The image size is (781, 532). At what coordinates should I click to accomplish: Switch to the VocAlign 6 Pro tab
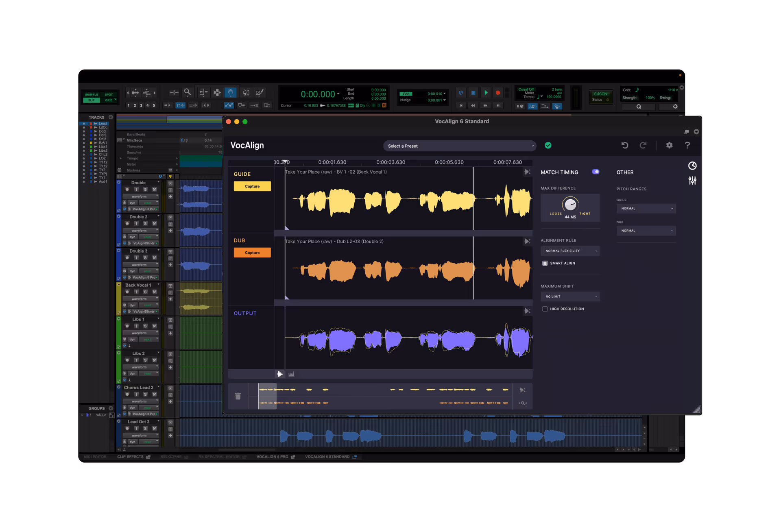[273, 457]
